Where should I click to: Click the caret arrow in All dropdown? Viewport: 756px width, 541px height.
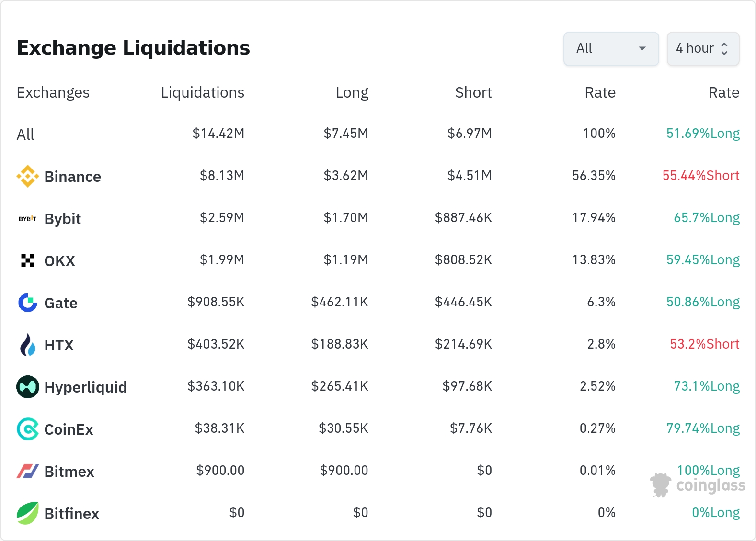point(642,48)
